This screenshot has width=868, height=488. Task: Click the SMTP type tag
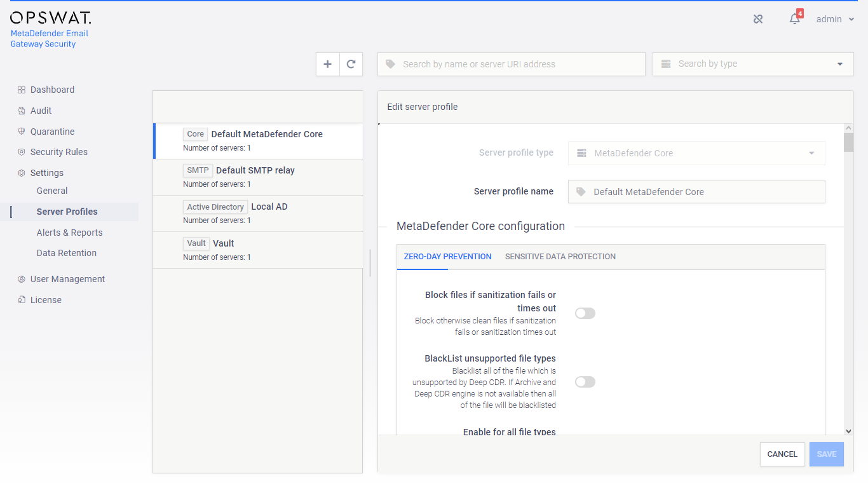click(x=198, y=170)
